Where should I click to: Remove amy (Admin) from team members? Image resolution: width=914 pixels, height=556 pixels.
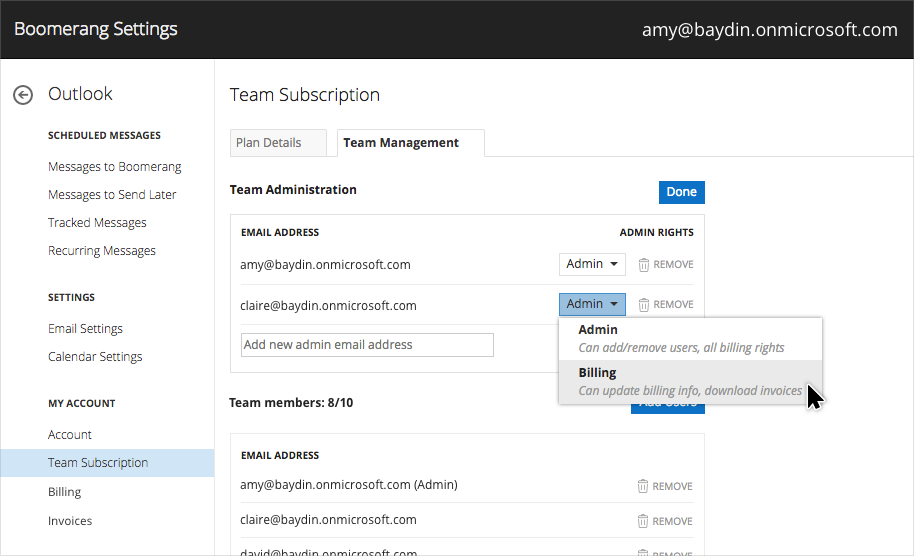click(x=665, y=486)
